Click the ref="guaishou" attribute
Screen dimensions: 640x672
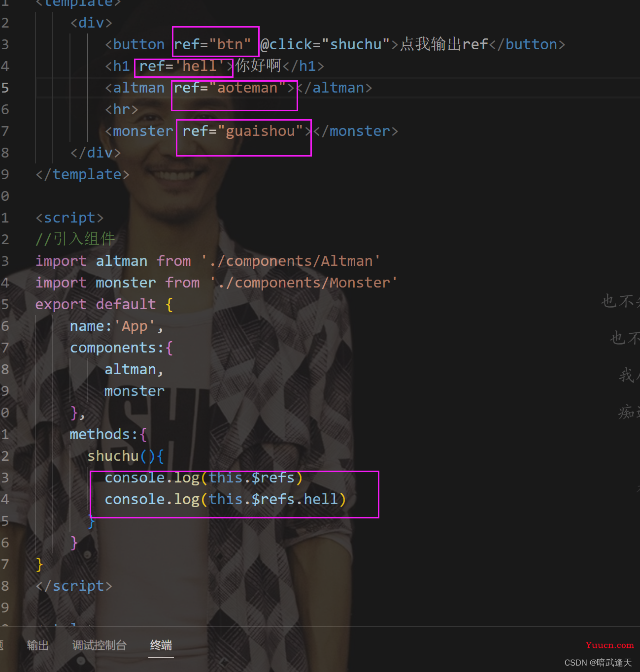242,131
